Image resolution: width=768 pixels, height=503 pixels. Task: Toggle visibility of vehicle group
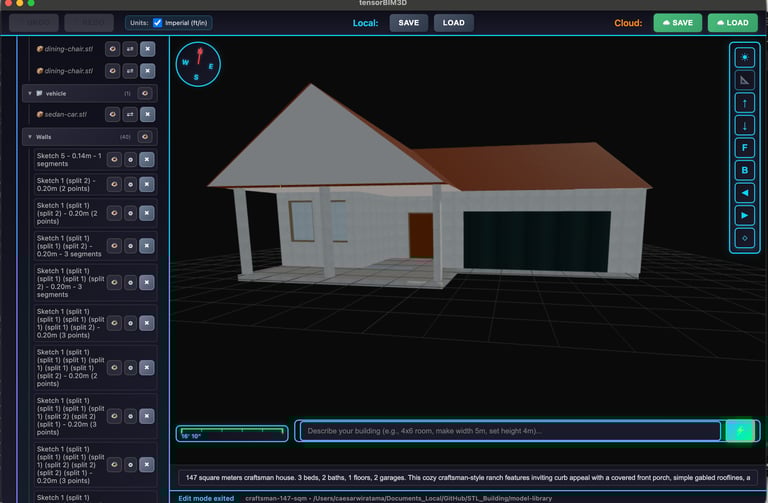point(145,94)
